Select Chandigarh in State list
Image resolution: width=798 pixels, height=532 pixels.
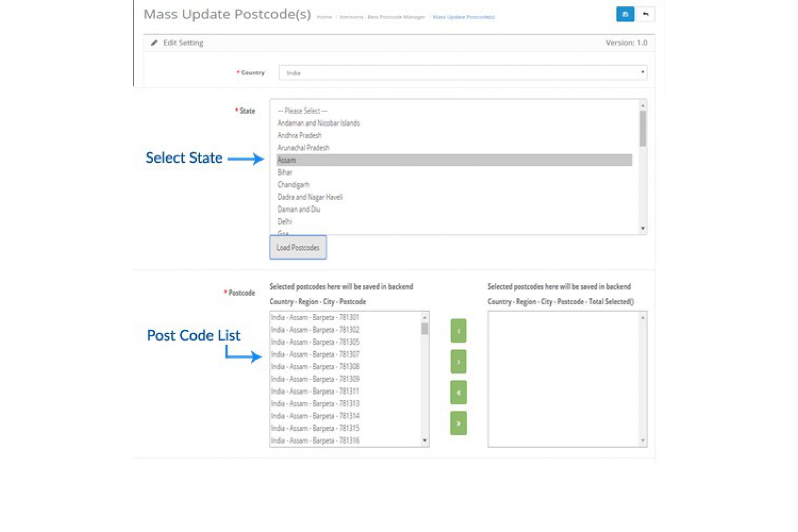tap(454, 185)
